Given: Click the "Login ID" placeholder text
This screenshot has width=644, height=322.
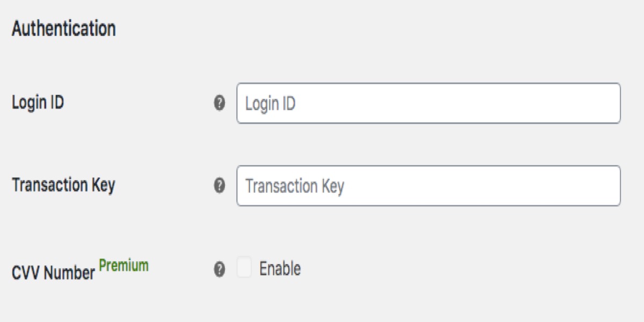Looking at the screenshot, I should (270, 104).
